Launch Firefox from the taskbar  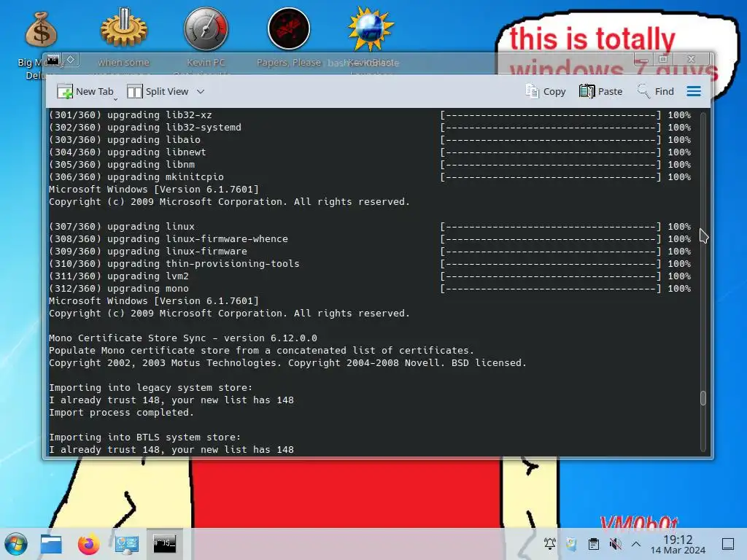tap(88, 544)
